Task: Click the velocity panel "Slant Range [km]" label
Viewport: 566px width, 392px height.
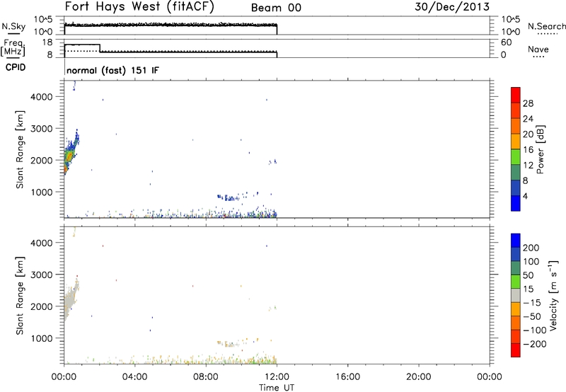Action: (20, 295)
